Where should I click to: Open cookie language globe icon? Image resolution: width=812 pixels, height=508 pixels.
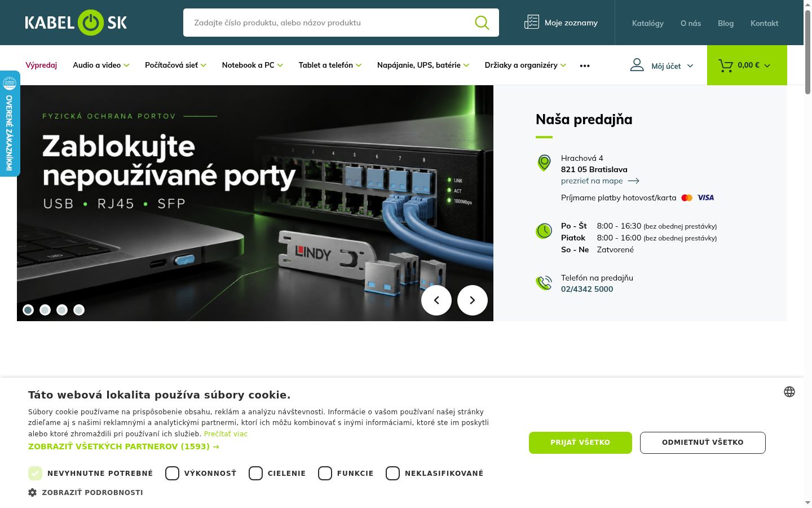789,392
